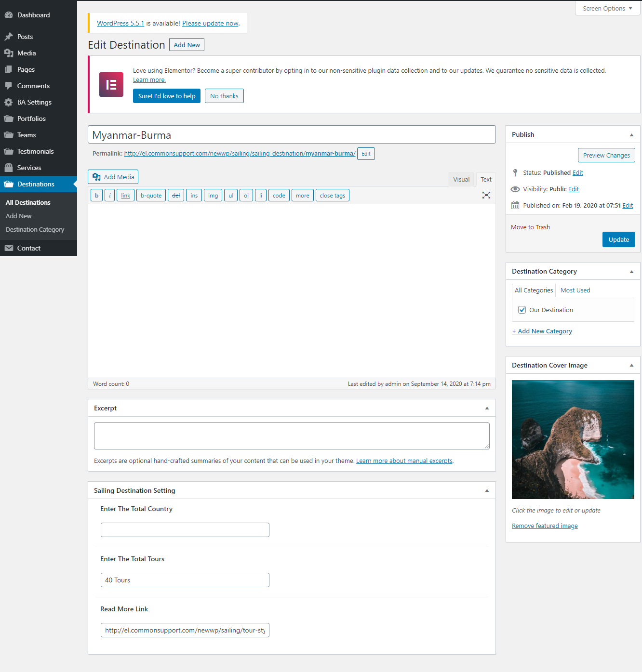Uncheck the Our Destination category checkbox
The height and width of the screenshot is (672, 642).
coord(522,310)
